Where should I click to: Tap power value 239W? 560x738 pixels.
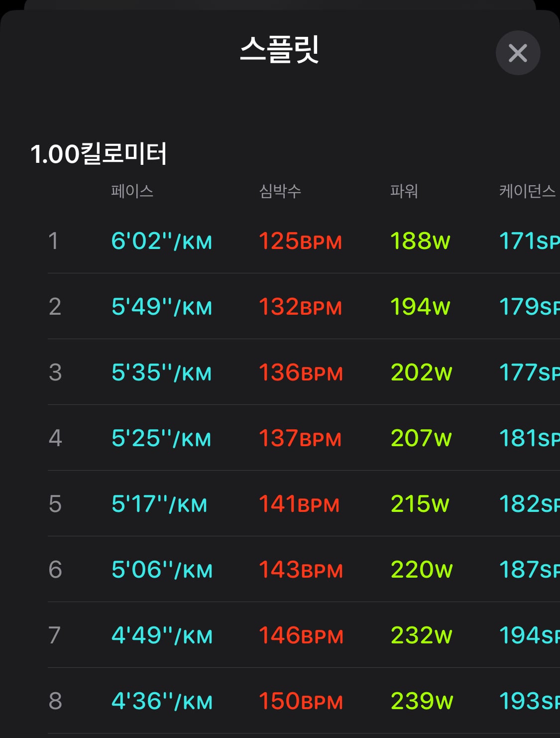(422, 701)
